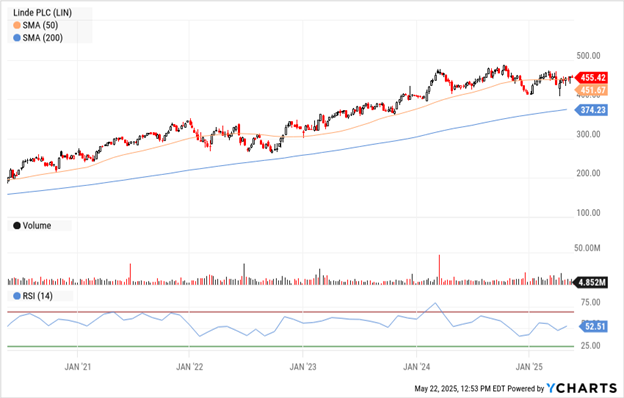
Task: Click the blue SMA (200) legend dot
Action: tap(17, 38)
